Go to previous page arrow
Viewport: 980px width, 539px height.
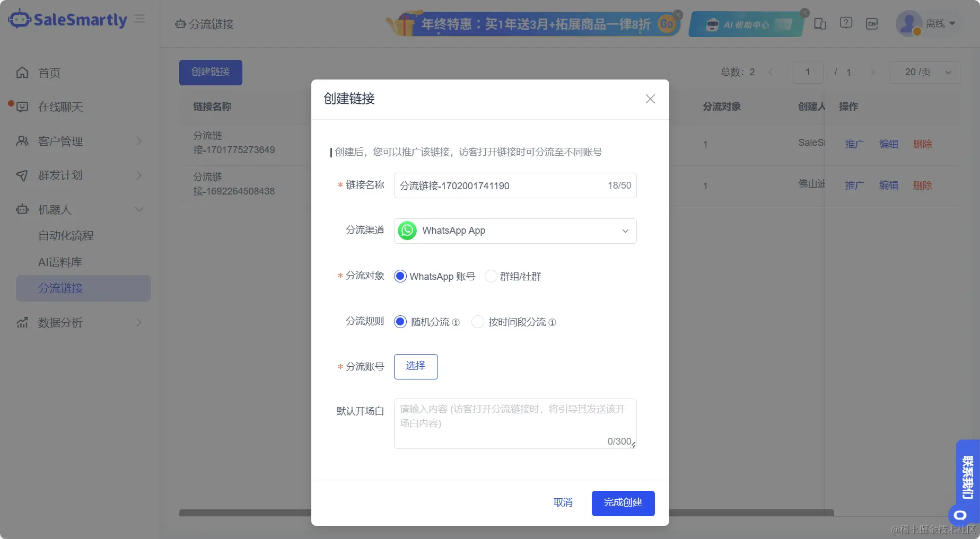click(771, 72)
